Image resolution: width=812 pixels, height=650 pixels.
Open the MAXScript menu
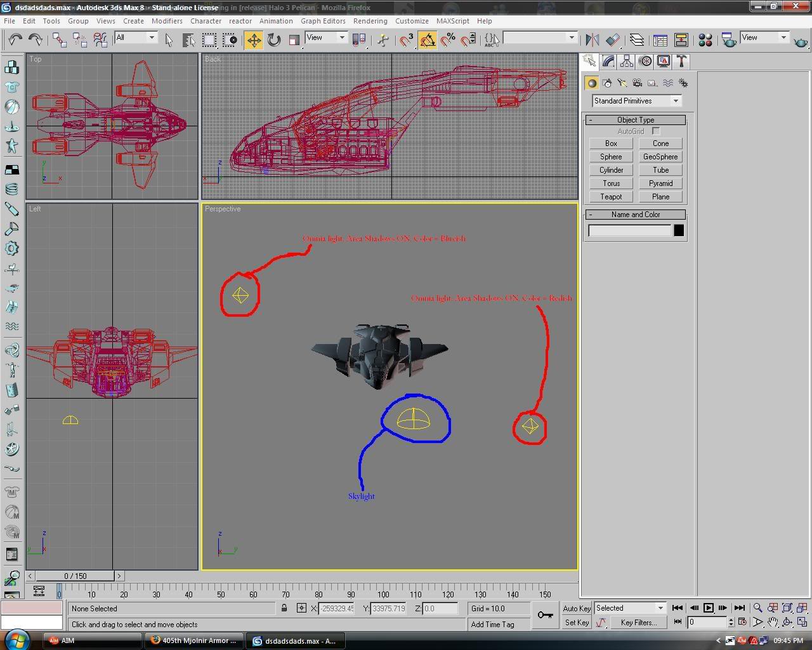453,21
